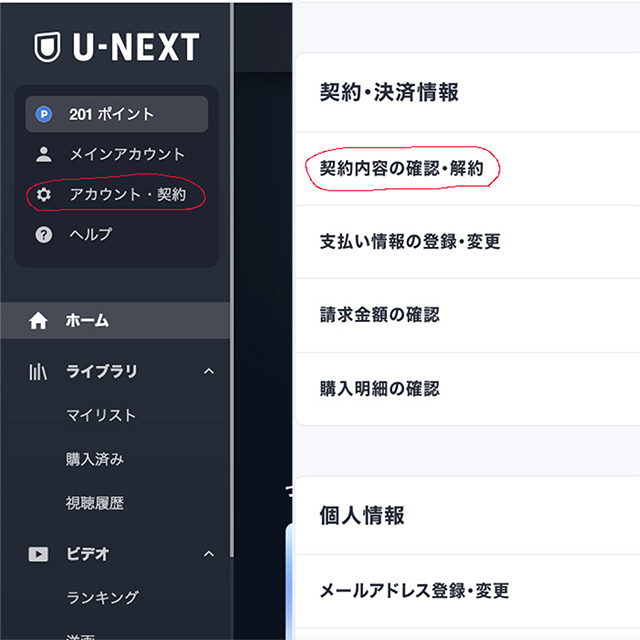Screen dimensions: 640x640
Task: Open 201 ポイント balance
Action: (x=117, y=114)
